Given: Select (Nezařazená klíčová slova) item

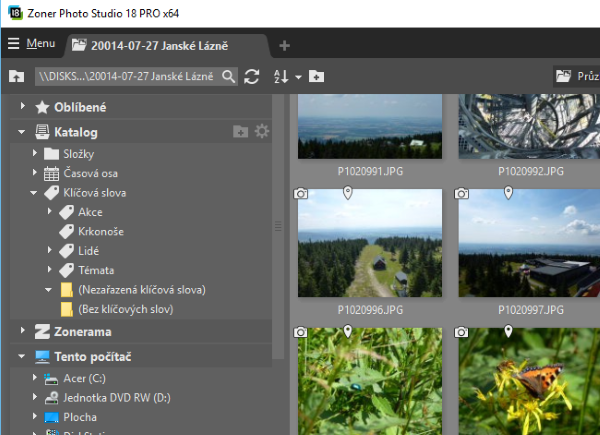Looking at the screenshot, I should [142, 290].
